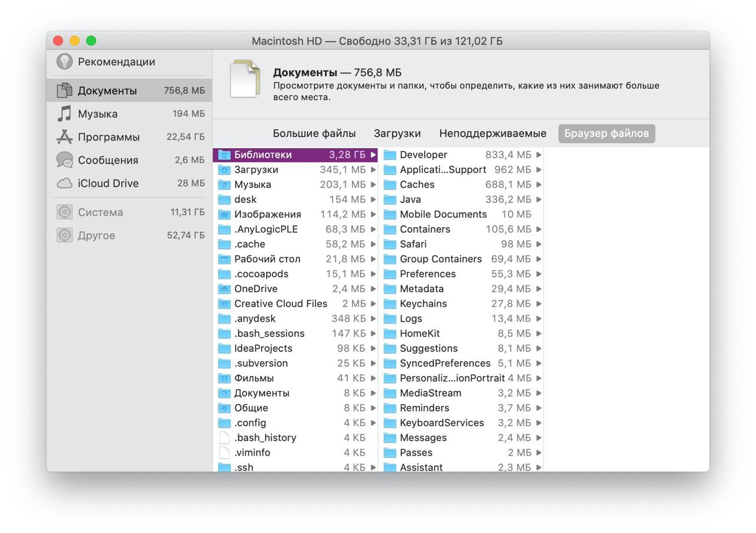Click the Developer folder icon

pos(390,155)
